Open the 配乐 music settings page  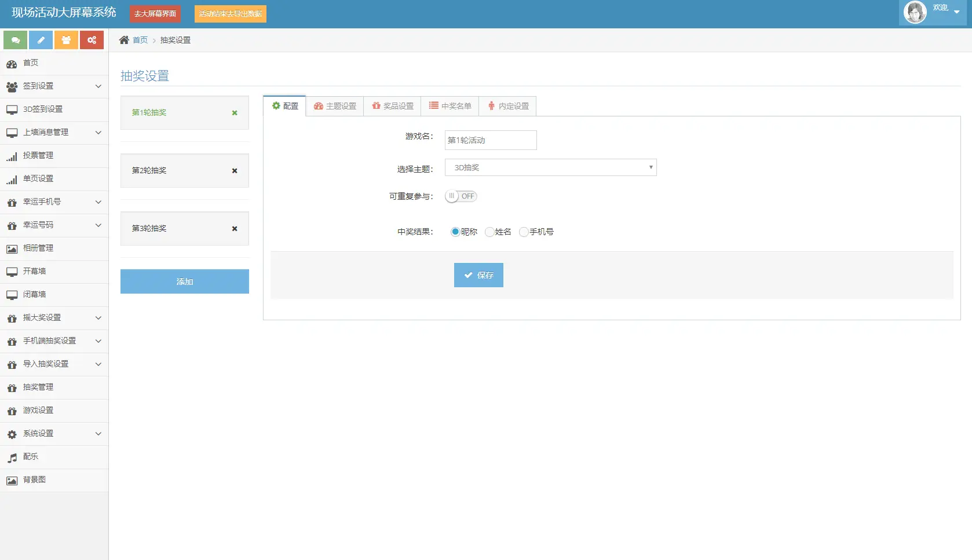30,456
